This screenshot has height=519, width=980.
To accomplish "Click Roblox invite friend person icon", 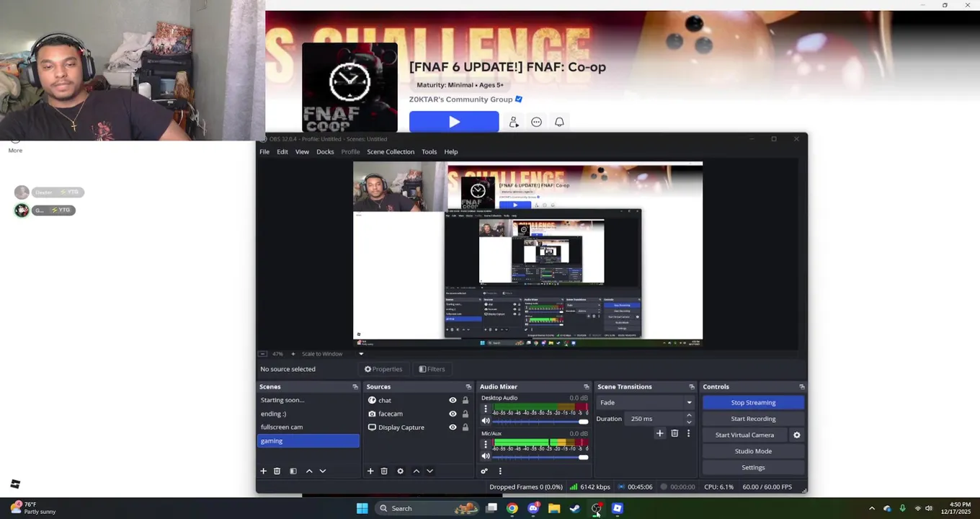I will click(x=513, y=122).
